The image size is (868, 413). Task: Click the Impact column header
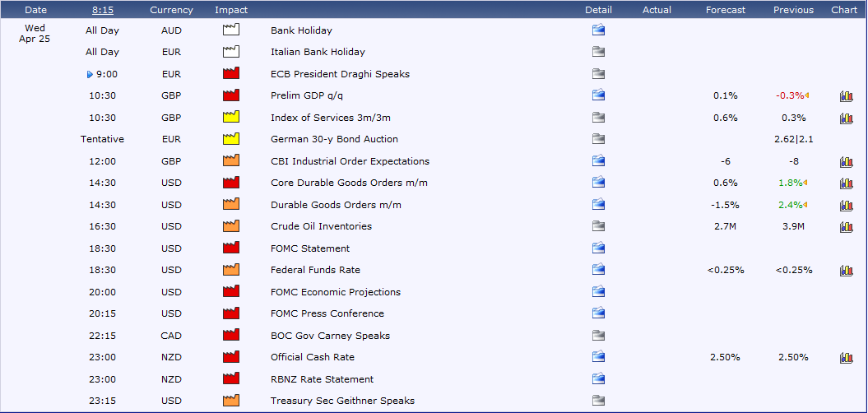click(x=230, y=10)
